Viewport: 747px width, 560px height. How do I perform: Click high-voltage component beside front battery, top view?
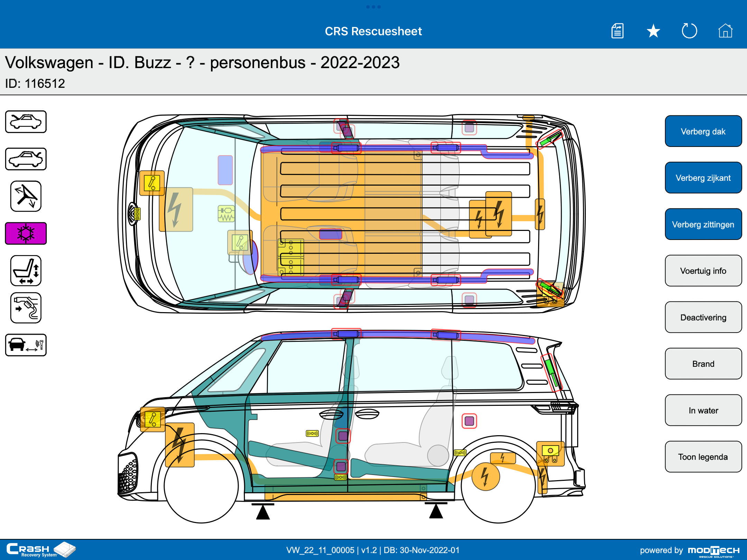click(x=176, y=209)
